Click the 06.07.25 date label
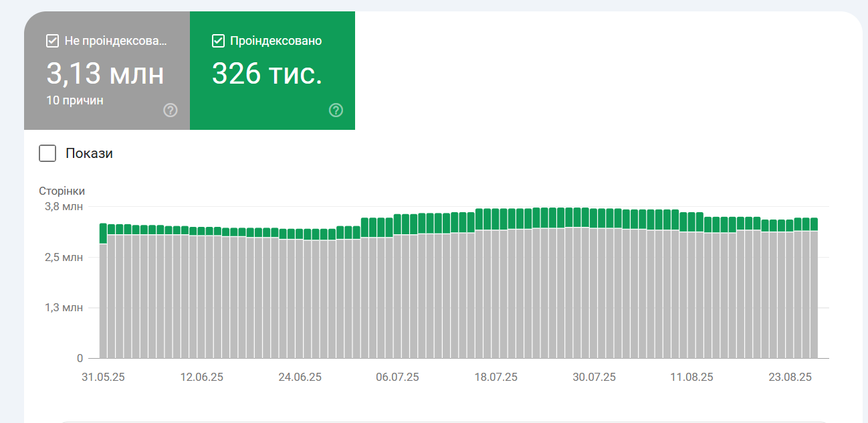This screenshot has width=868, height=423. [397, 377]
